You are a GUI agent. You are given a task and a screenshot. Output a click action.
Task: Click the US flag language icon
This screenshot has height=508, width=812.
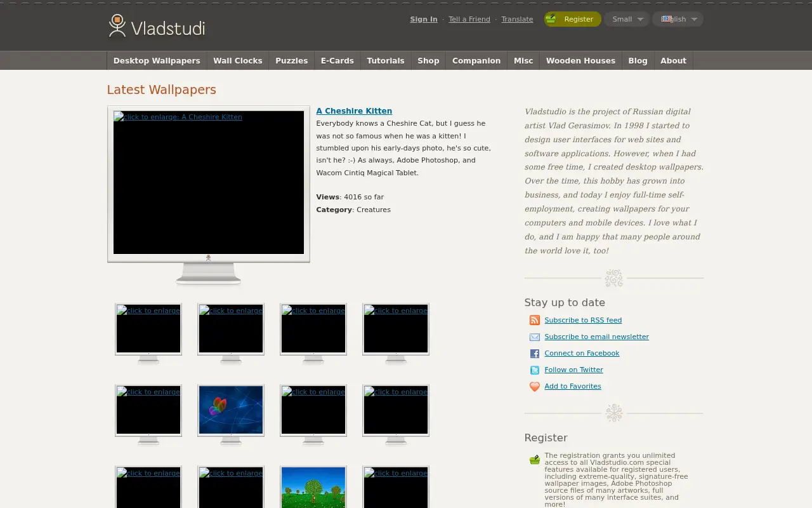(x=667, y=19)
